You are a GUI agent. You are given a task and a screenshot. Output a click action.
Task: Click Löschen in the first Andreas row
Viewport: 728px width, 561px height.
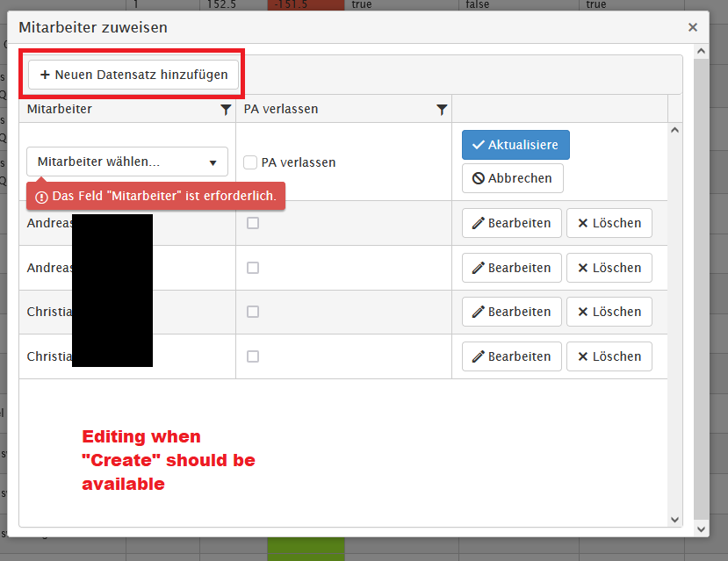pyautogui.click(x=609, y=223)
